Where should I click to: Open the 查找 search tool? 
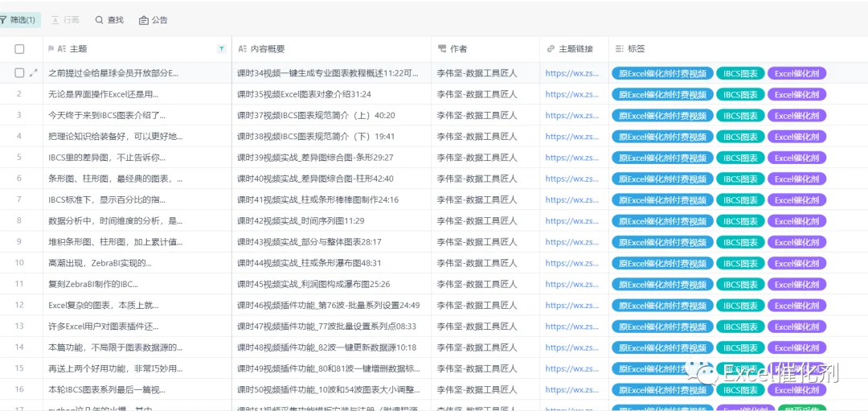(x=109, y=20)
